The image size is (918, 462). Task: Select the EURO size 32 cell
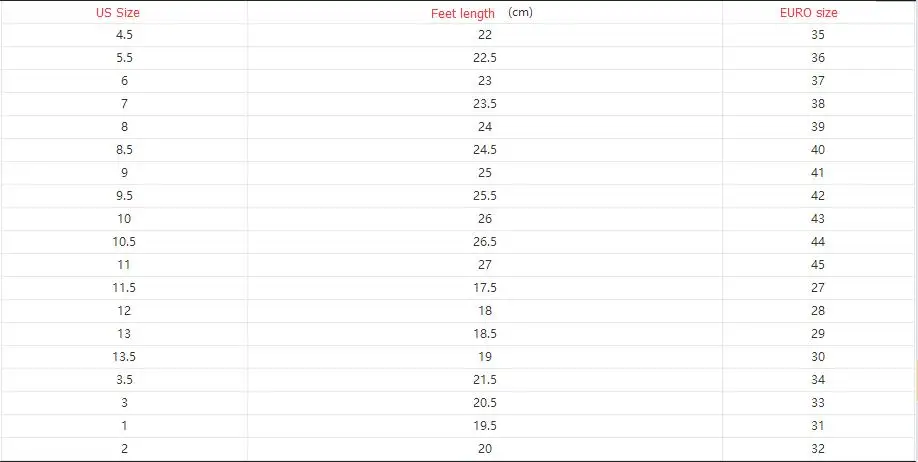(x=819, y=449)
